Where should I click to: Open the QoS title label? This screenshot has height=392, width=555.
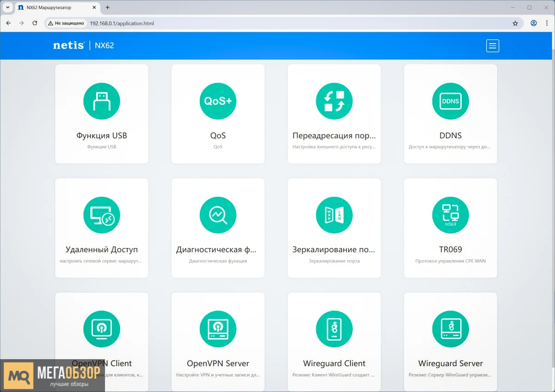pos(218,136)
